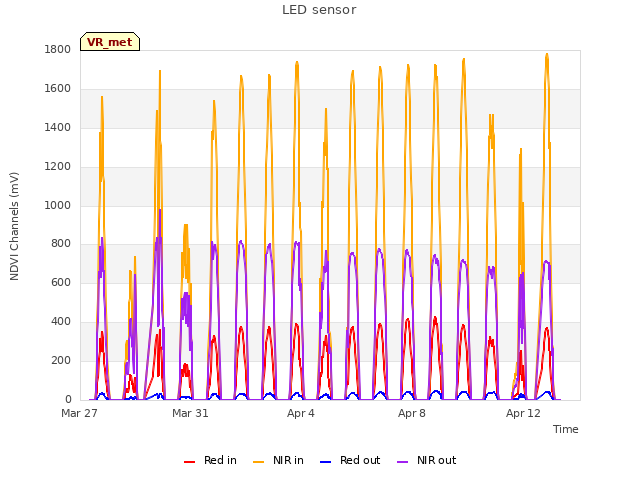The height and width of the screenshot is (480, 640).
Task: Click the Apr 4 x-axis tick label
Action: [x=301, y=413]
